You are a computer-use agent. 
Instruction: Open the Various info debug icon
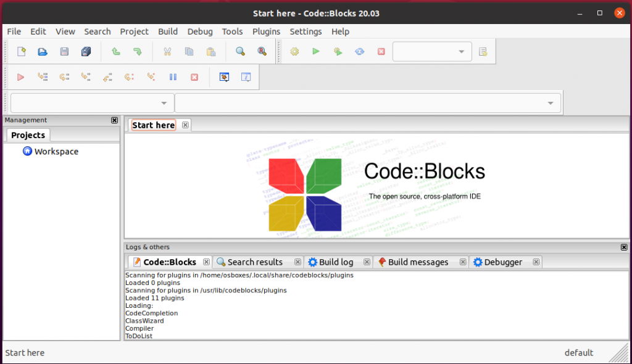(x=246, y=77)
